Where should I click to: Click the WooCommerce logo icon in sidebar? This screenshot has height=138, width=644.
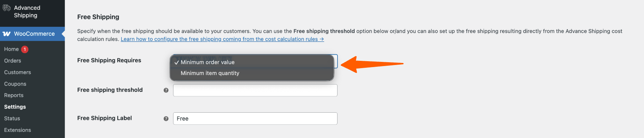[x=7, y=34]
